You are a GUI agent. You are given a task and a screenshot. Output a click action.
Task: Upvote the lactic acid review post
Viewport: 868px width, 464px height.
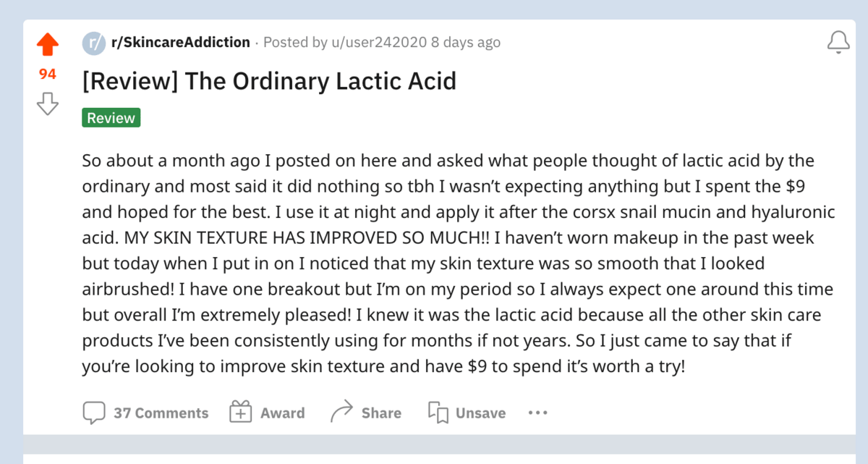(x=48, y=45)
